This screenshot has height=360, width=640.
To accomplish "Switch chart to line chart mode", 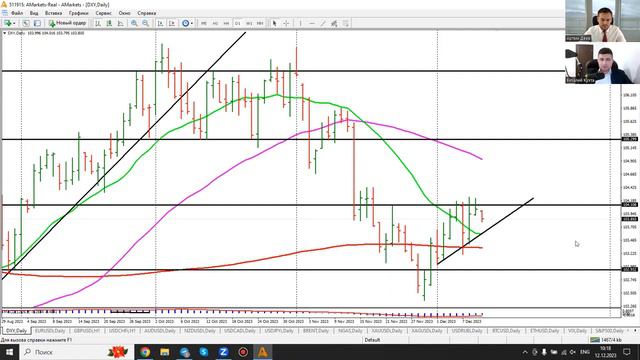I will 120,23.
